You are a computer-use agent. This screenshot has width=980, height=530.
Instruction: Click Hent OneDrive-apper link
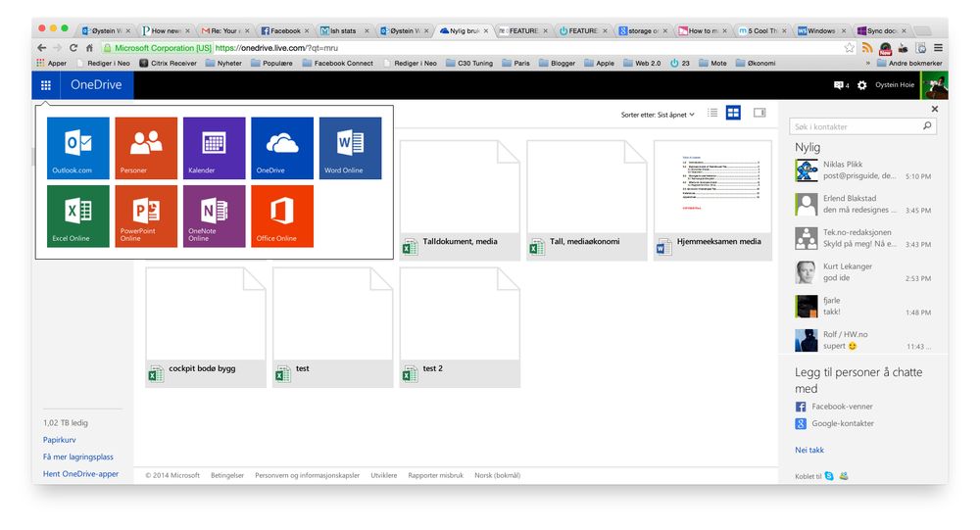(80, 474)
